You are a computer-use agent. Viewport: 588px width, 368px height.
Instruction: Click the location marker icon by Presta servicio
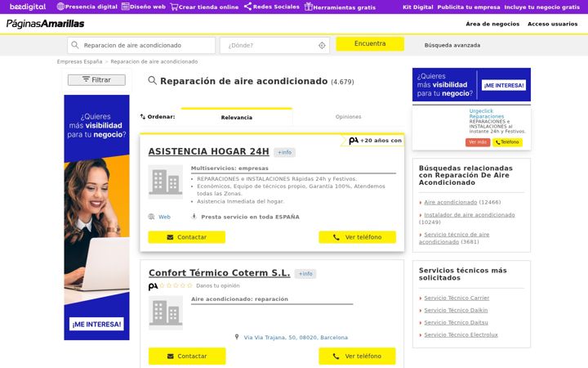click(194, 216)
